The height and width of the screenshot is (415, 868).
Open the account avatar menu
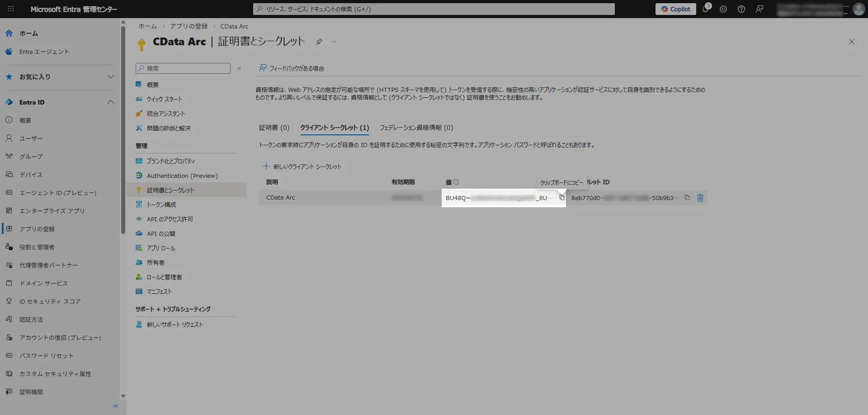point(859,9)
